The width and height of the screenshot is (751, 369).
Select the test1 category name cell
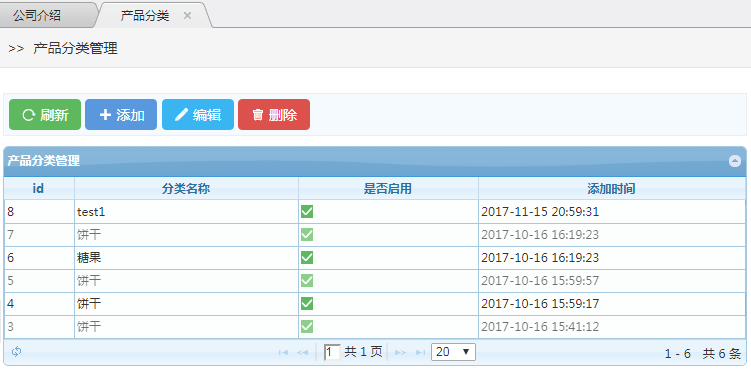coord(186,212)
